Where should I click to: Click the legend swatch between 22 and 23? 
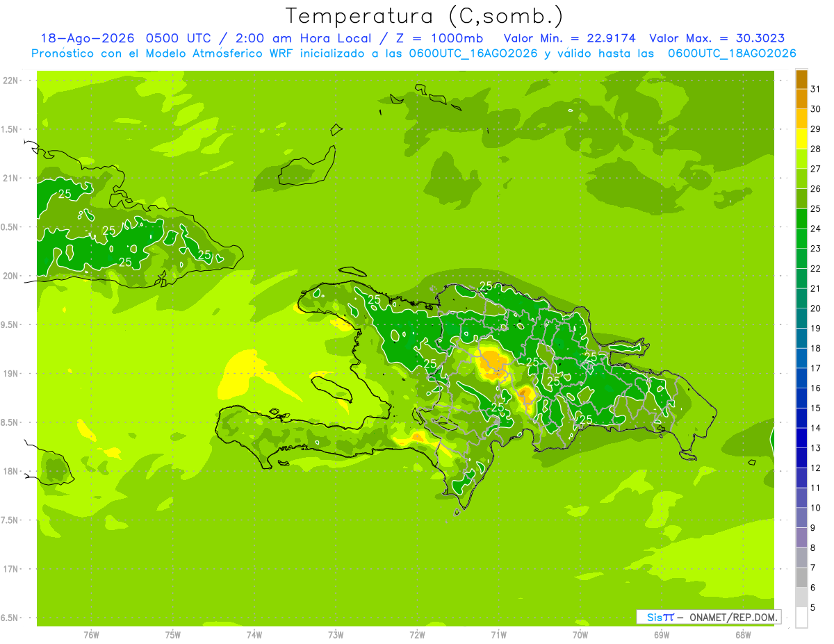[801, 258]
